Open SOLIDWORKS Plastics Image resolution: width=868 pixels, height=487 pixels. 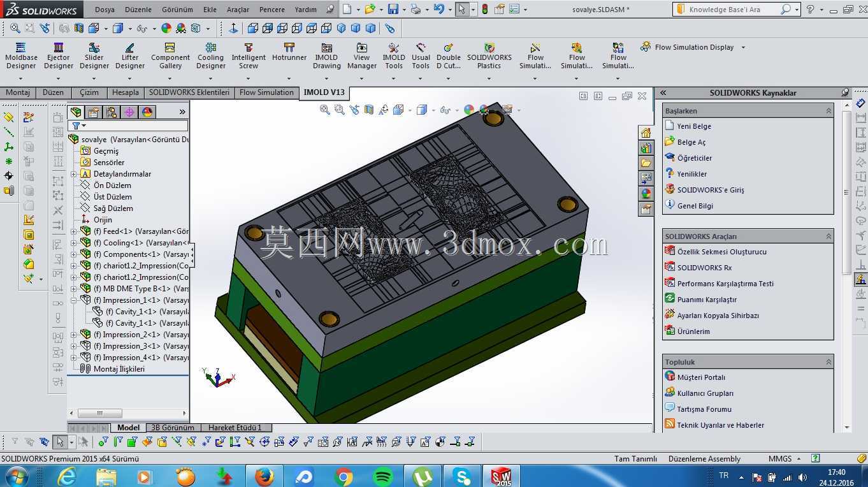pyautogui.click(x=489, y=56)
